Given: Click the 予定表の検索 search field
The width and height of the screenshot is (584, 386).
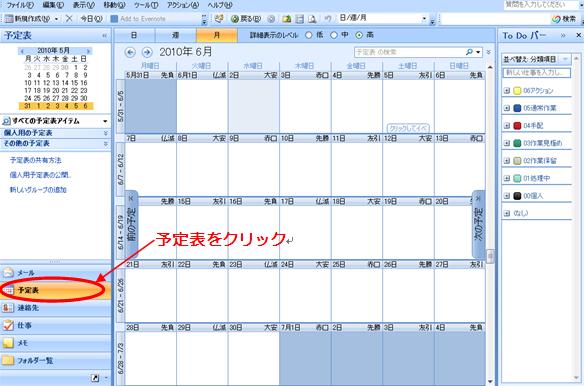Looking at the screenshot, I should pos(409,52).
